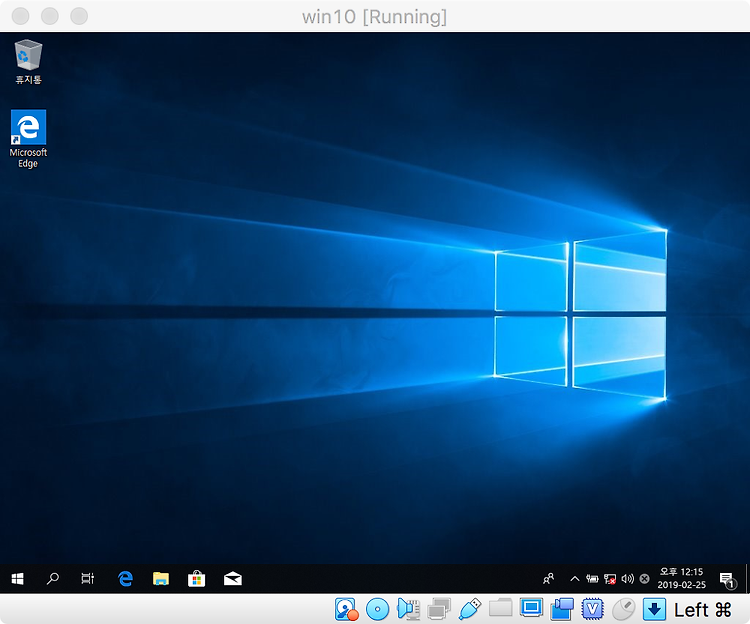Open the Windows Start menu
This screenshot has height=624, width=750.
[x=18, y=579]
